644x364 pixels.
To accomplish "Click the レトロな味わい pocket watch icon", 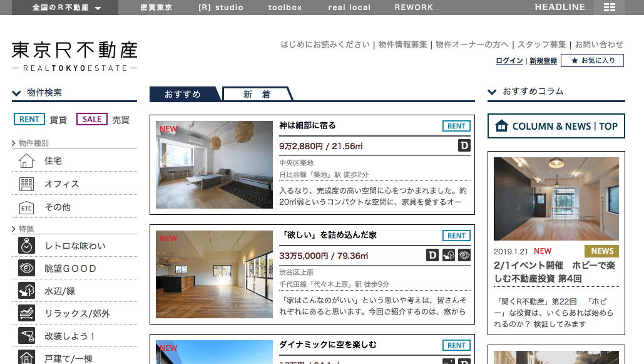I will (26, 246).
